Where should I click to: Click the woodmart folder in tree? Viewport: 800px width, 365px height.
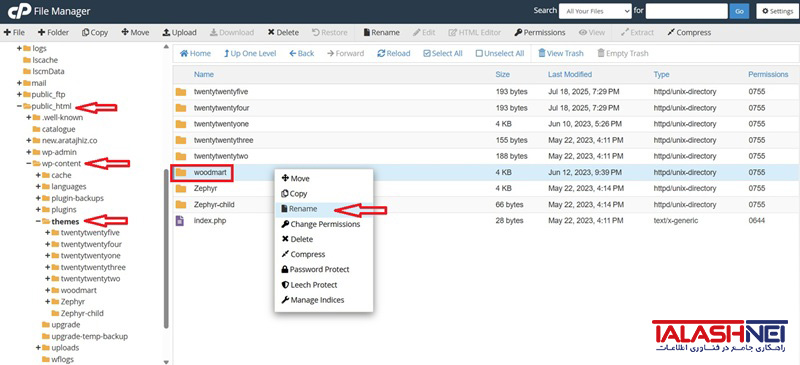(x=79, y=290)
